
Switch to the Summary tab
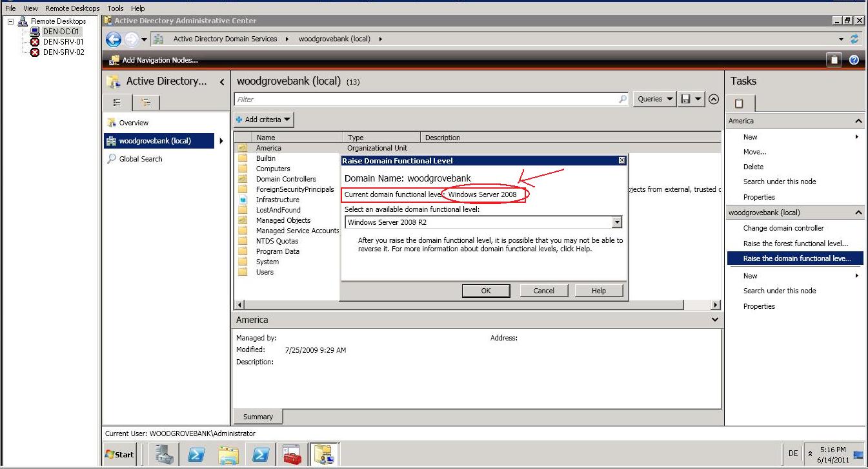point(258,417)
